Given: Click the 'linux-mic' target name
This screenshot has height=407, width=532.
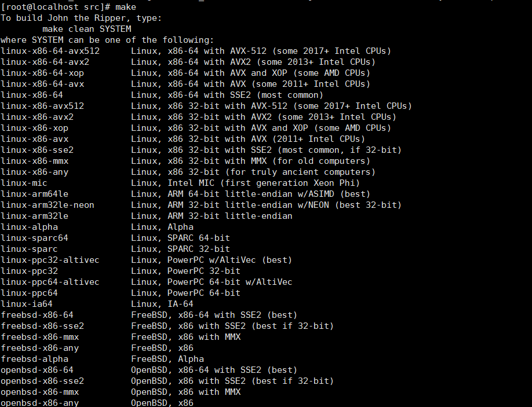Looking at the screenshot, I should [24, 183].
